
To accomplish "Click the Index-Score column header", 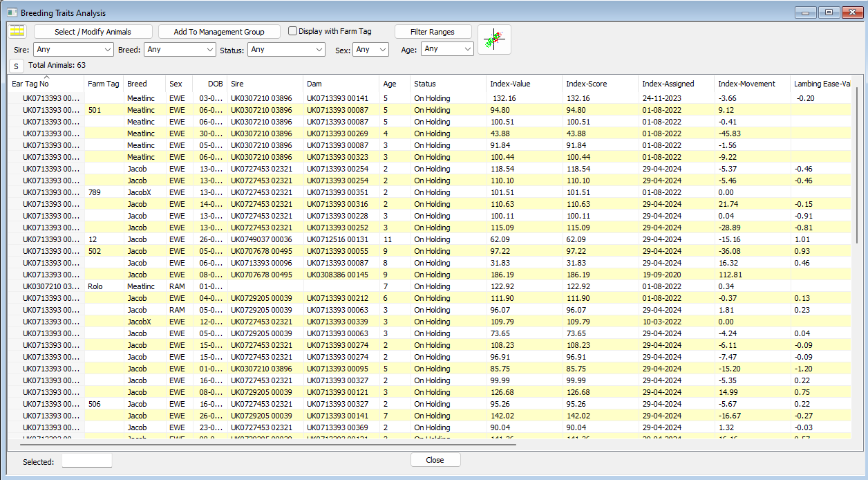I will pos(600,84).
